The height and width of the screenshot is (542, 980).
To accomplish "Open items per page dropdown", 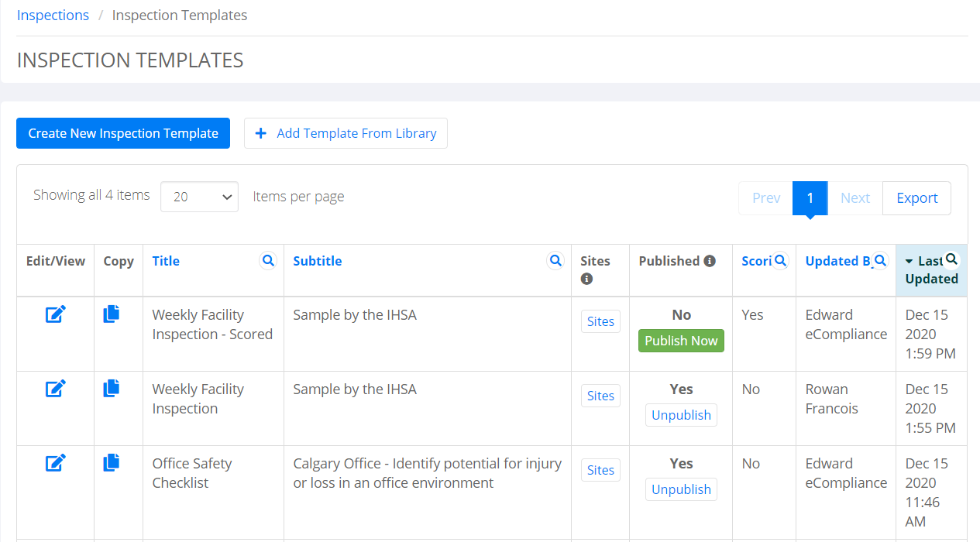I will (199, 197).
